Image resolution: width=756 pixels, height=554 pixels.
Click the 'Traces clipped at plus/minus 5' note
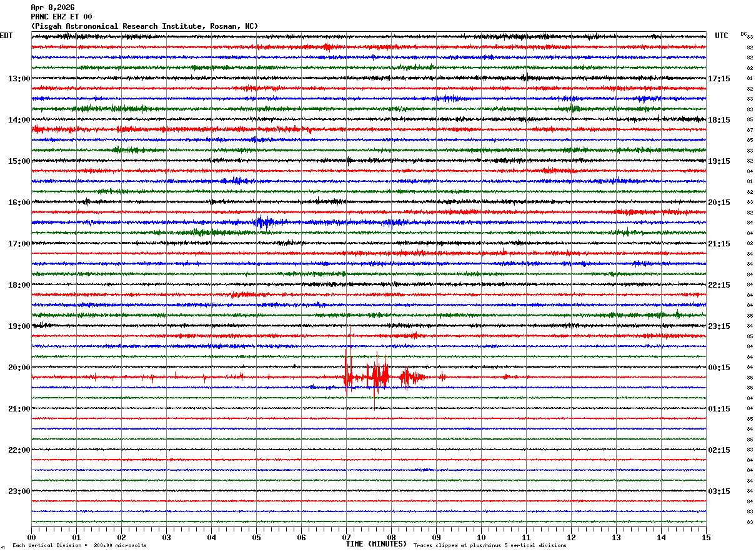pos(490,545)
